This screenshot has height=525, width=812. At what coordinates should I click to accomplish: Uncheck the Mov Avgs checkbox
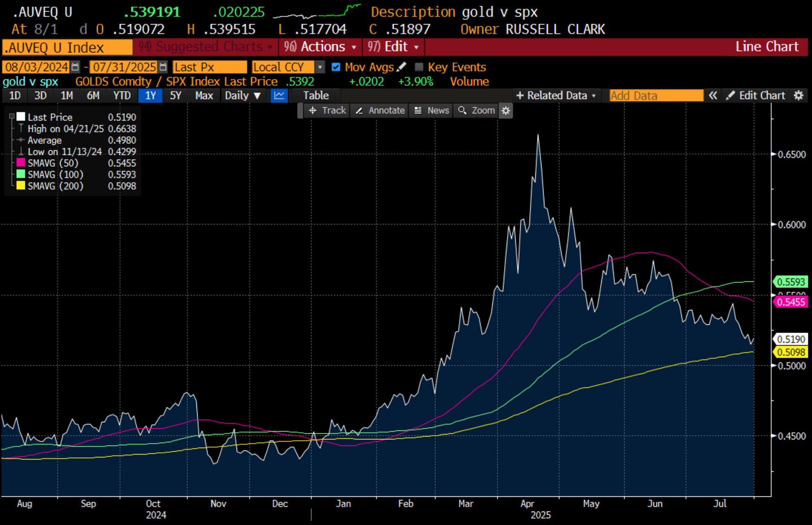[x=336, y=67]
